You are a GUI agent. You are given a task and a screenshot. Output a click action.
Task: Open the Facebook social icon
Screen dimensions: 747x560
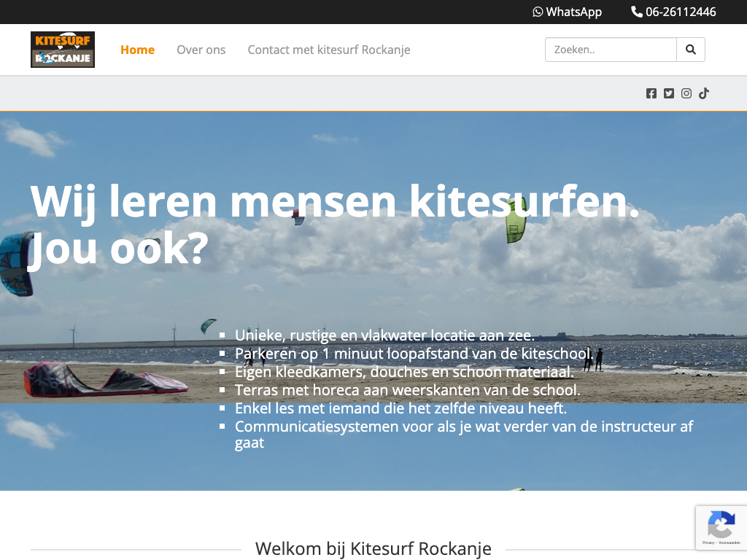tap(651, 93)
